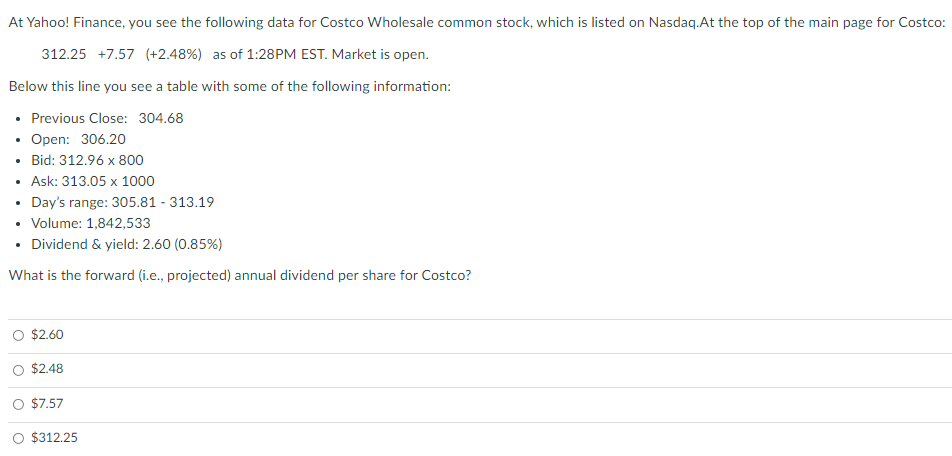Click the forward annual dividend question text
952x456 pixels.
[240, 276]
